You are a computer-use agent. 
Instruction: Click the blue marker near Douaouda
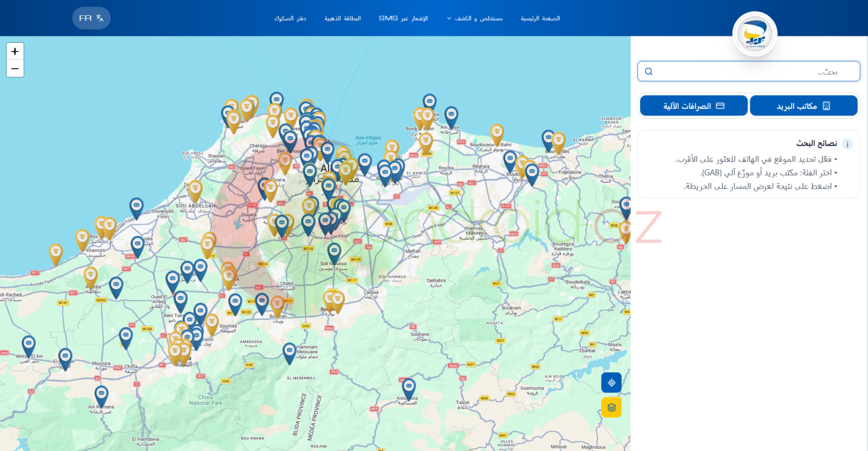(x=136, y=208)
